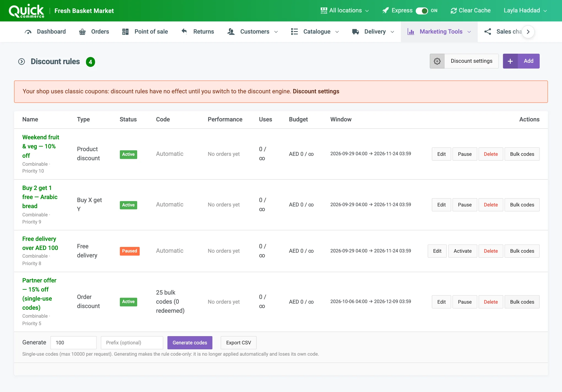Click the Quick commerce logo
The height and width of the screenshot is (392, 562).
point(26,11)
